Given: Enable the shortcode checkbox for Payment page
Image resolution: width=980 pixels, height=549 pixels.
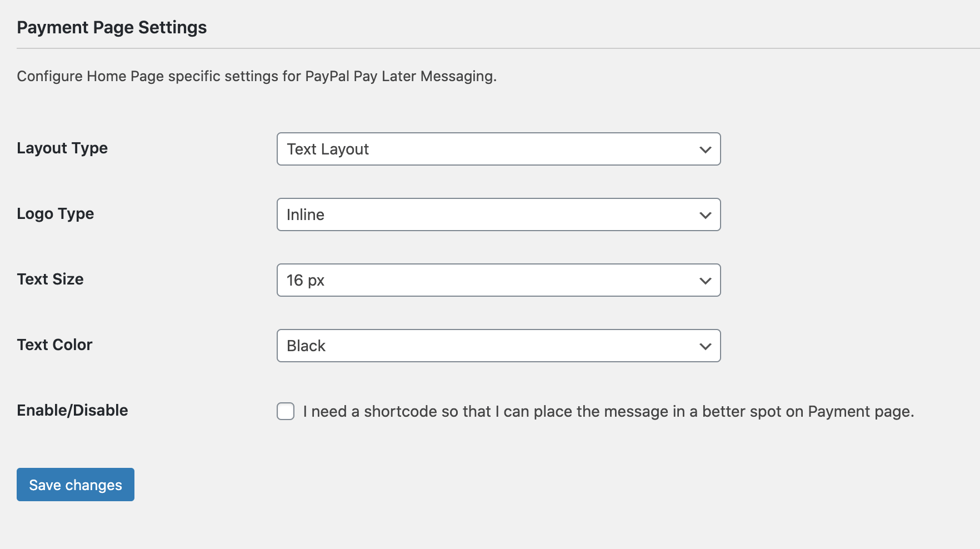Looking at the screenshot, I should tap(286, 411).
